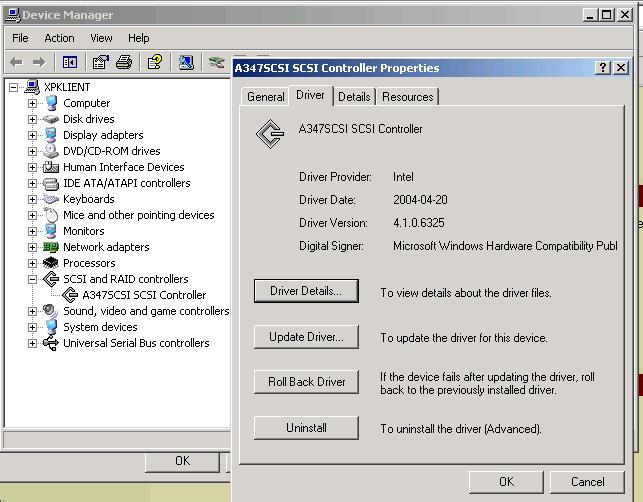
Task: Select the Sound, video and game controllers label
Action: point(146,311)
